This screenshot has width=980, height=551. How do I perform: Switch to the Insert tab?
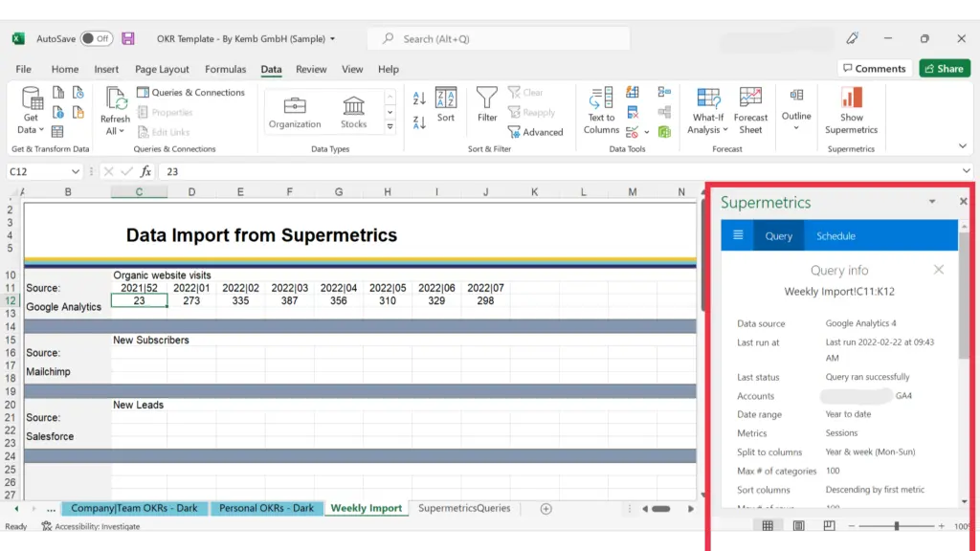pos(106,69)
